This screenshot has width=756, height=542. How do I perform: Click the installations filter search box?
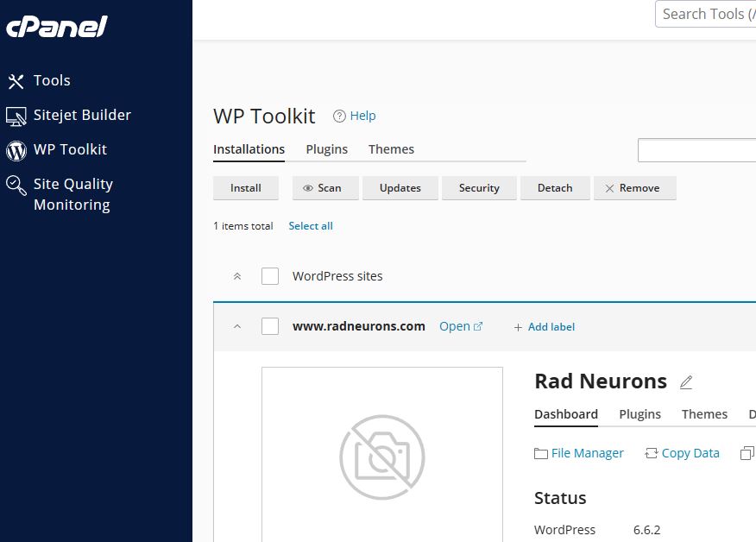coord(696,150)
